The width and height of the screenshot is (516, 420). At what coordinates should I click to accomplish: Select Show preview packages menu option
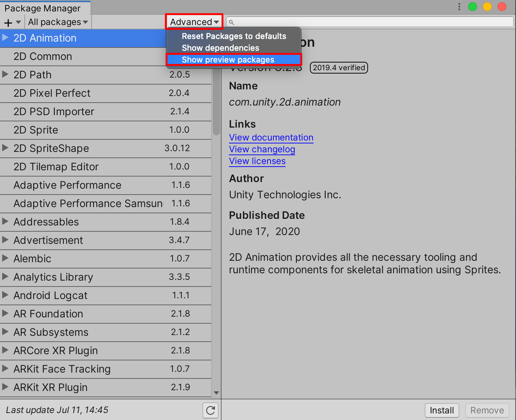(228, 60)
